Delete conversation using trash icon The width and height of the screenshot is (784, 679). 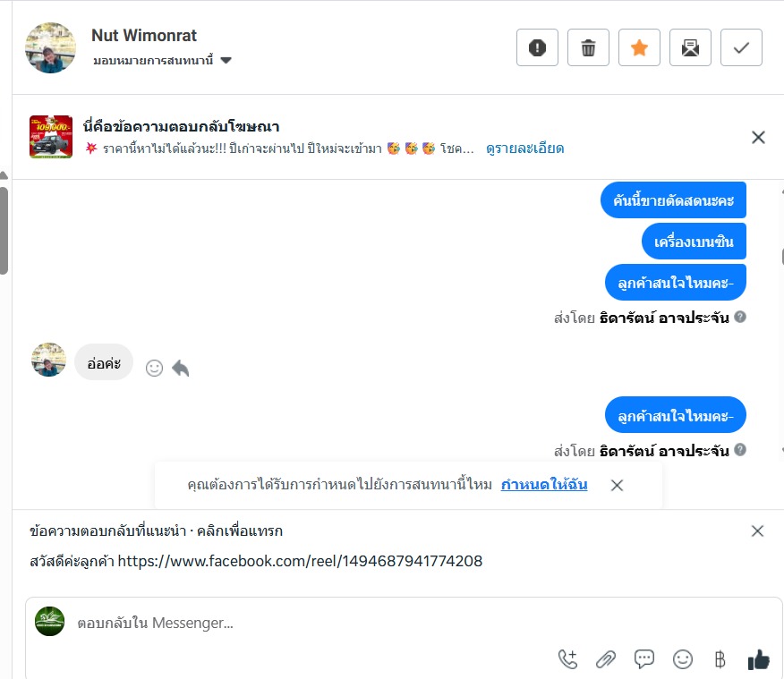[x=588, y=47]
